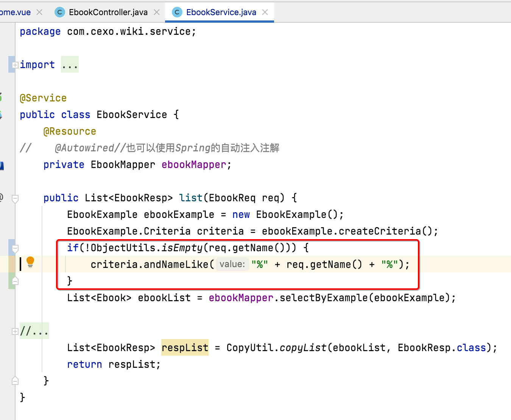This screenshot has height=420, width=511.
Task: Open the partially visible .vue file tab
Action: pos(15,12)
